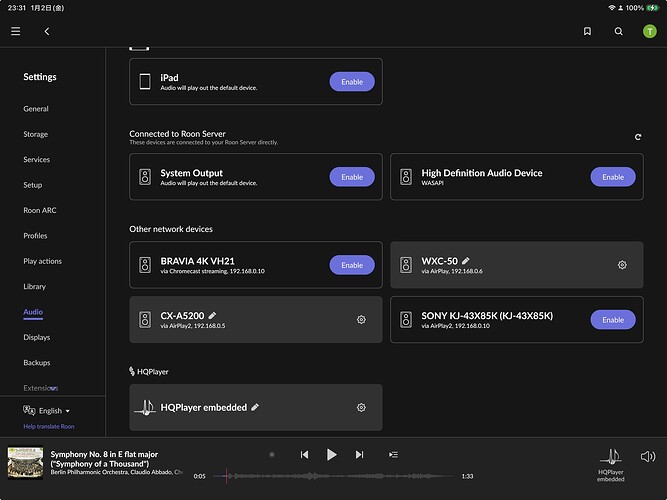
Task: Open settings gear for CX-A5200
Action: pos(361,320)
